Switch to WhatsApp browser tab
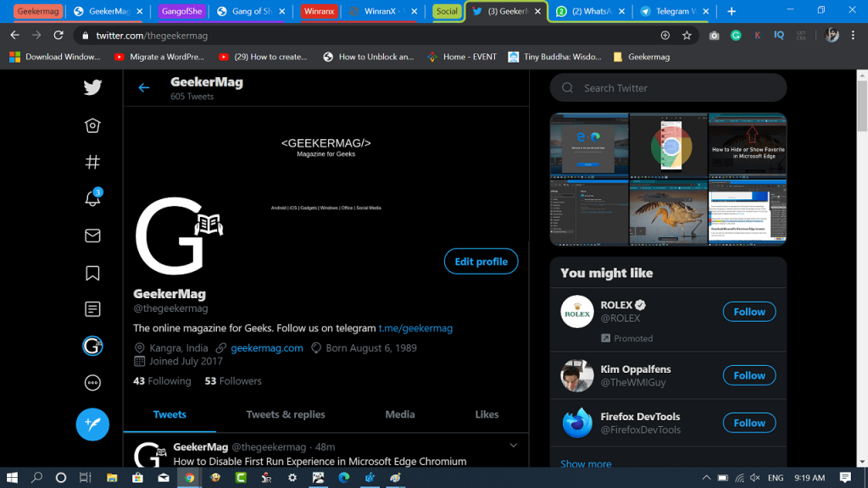868x488 pixels. tap(590, 11)
